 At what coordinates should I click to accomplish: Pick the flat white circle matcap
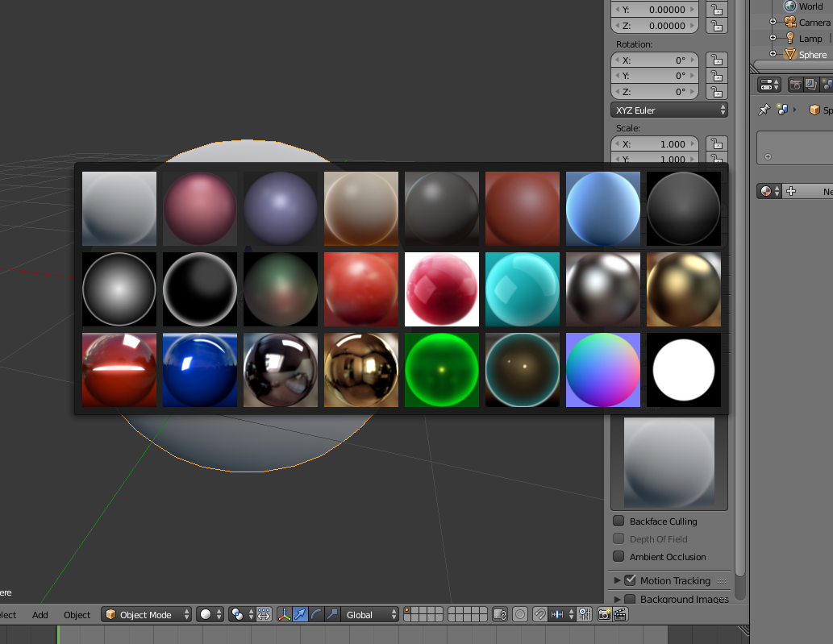684,369
